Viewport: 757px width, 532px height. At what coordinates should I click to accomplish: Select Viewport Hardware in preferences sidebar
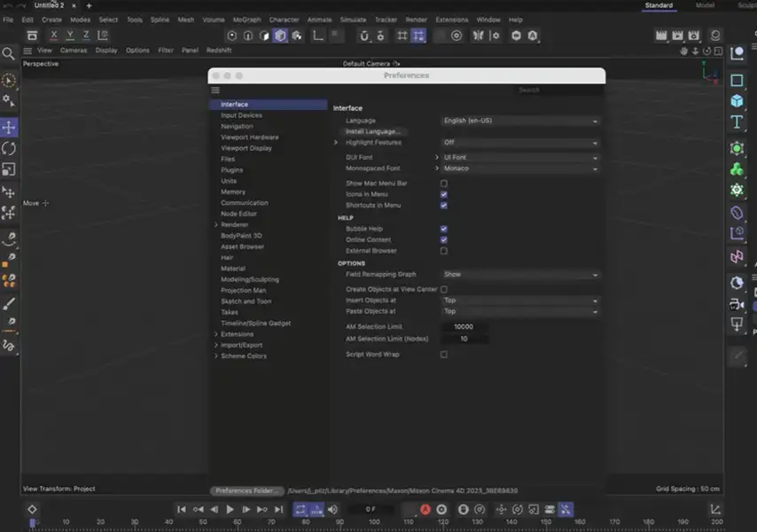(249, 137)
